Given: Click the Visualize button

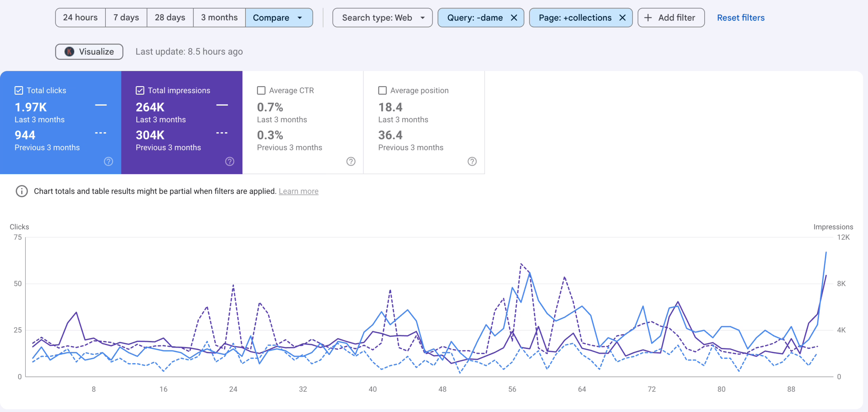Looking at the screenshot, I should [x=89, y=52].
